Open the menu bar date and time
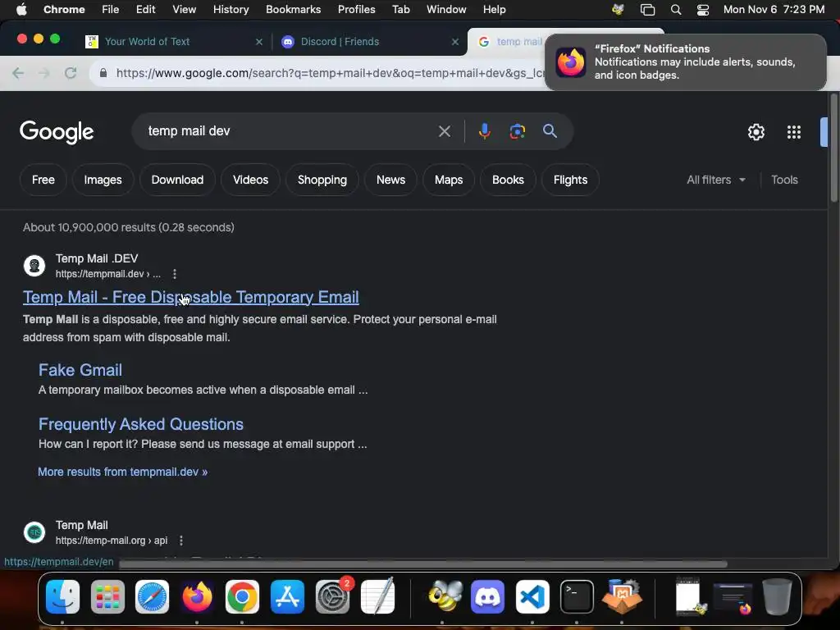Image resolution: width=840 pixels, height=630 pixels. pyautogui.click(x=774, y=10)
